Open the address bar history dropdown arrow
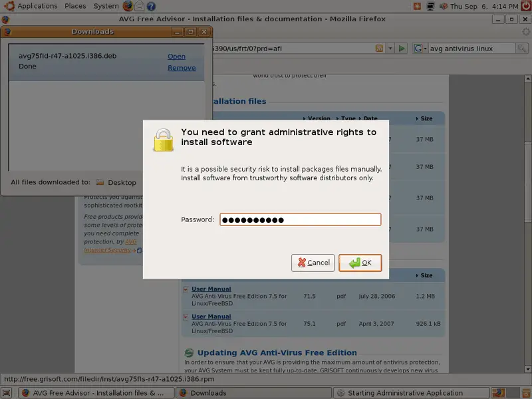This screenshot has width=532, height=399. [x=390, y=49]
